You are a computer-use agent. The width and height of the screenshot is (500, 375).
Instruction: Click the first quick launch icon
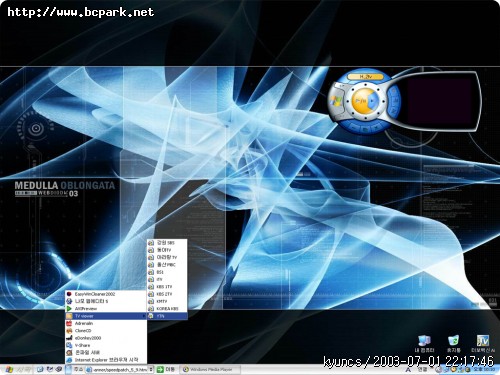[40, 369]
